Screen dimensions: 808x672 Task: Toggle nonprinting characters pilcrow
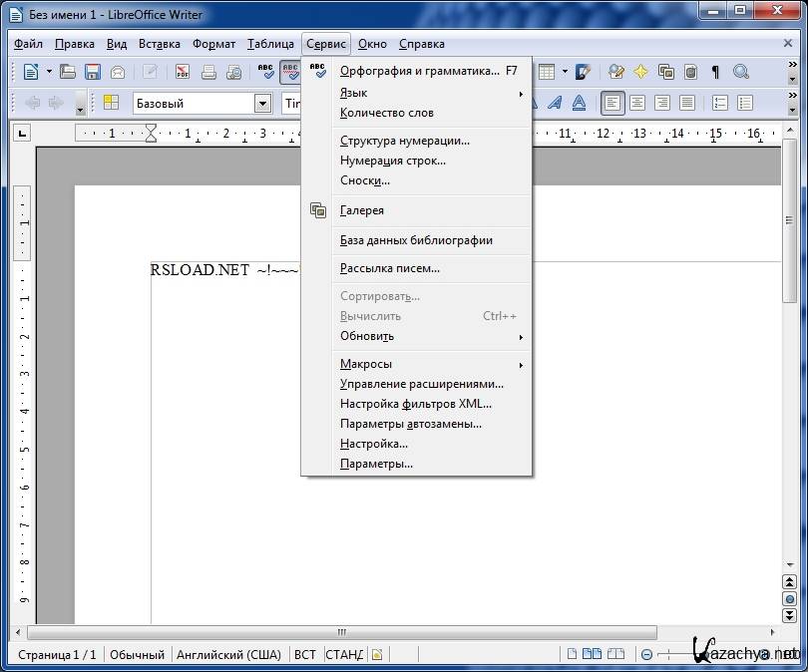click(x=715, y=72)
